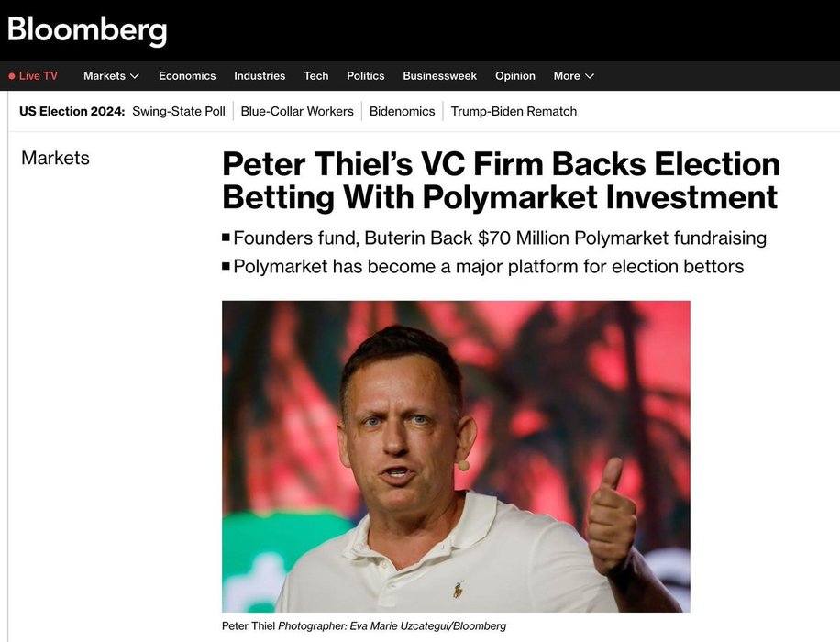This screenshot has height=642, width=840.
Task: Open the Swing-State Poll link
Action: tap(179, 111)
